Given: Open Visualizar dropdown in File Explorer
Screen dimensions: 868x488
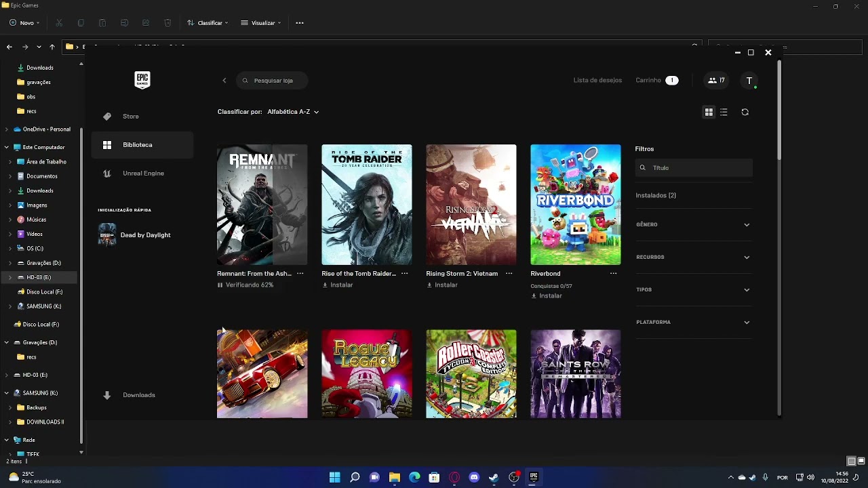Looking at the screenshot, I should point(261,23).
